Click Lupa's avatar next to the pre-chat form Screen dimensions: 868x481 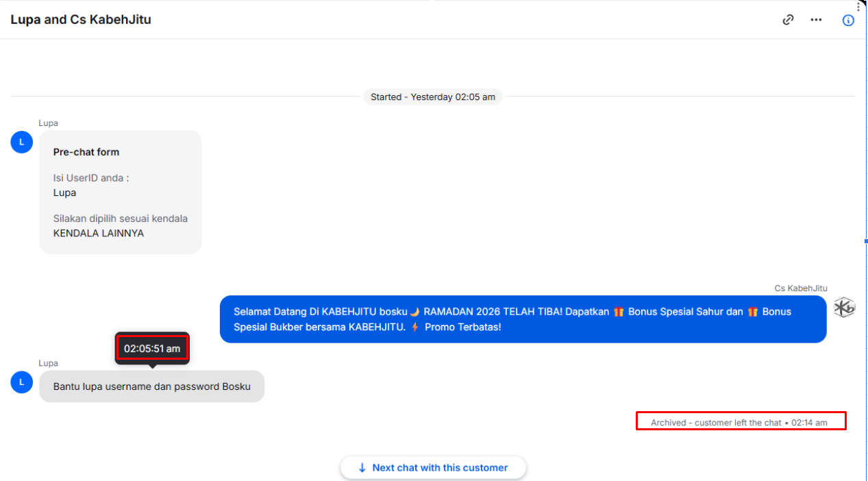(22, 142)
